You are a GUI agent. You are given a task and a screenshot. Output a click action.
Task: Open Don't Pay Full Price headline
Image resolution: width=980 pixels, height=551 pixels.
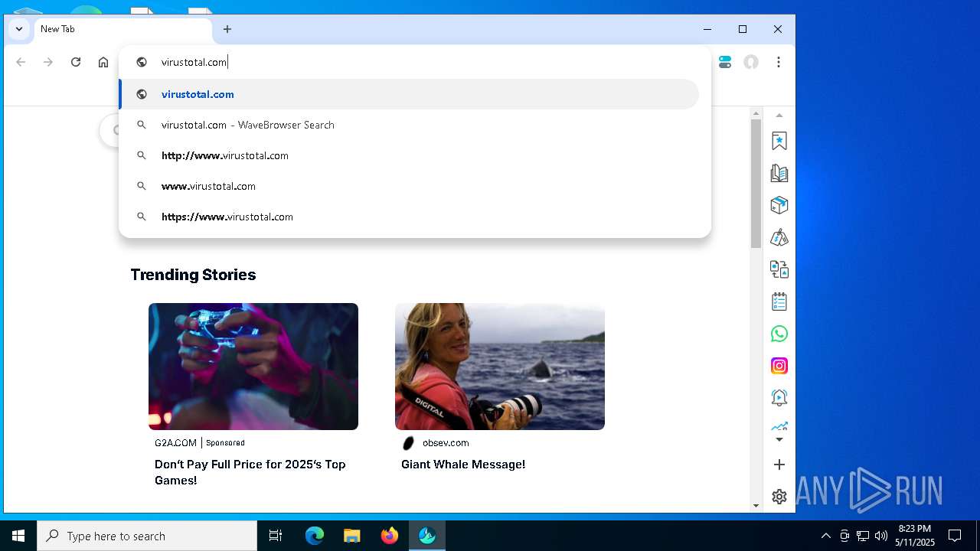click(x=250, y=472)
